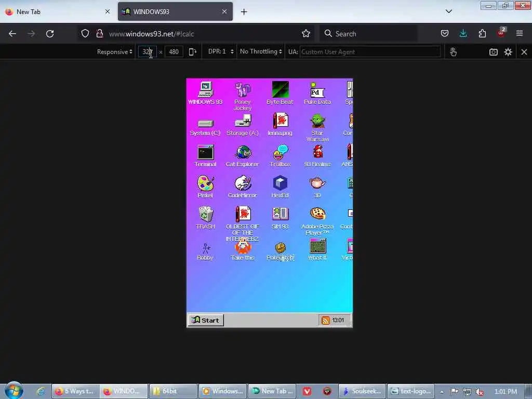Click the tracking protection shield icon
This screenshot has width=532, height=399.
[85, 33]
